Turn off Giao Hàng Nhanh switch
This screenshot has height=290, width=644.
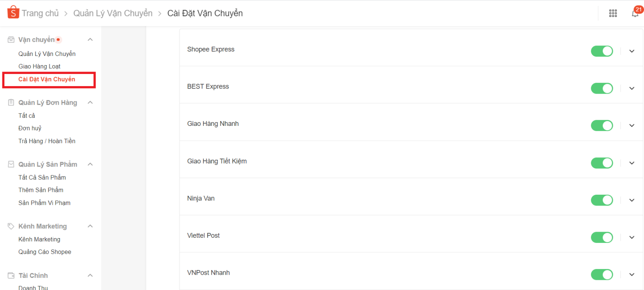point(602,125)
